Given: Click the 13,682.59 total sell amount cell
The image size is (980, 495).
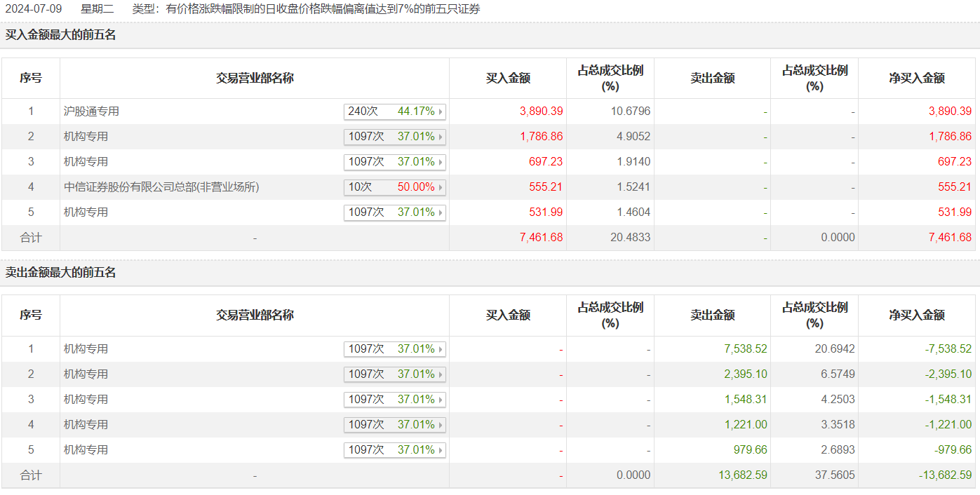Looking at the screenshot, I should (x=743, y=475).
